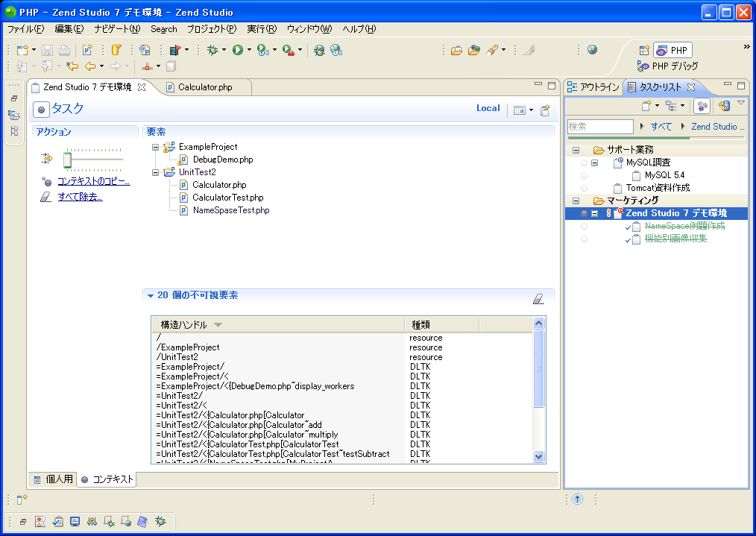This screenshot has height=536, width=756.
Task: Click the すべて除去 link
Action: (x=80, y=197)
